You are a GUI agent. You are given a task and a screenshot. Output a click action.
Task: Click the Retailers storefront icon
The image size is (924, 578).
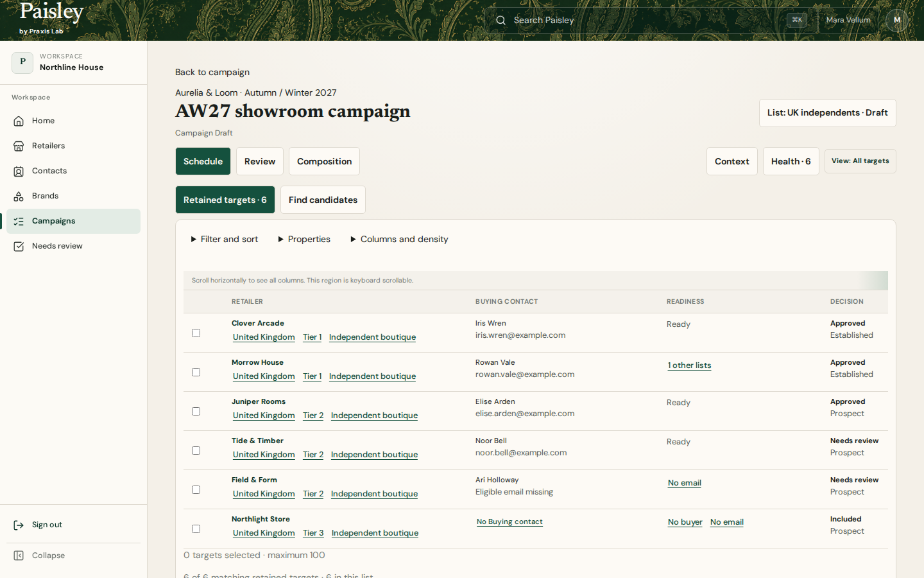19,146
